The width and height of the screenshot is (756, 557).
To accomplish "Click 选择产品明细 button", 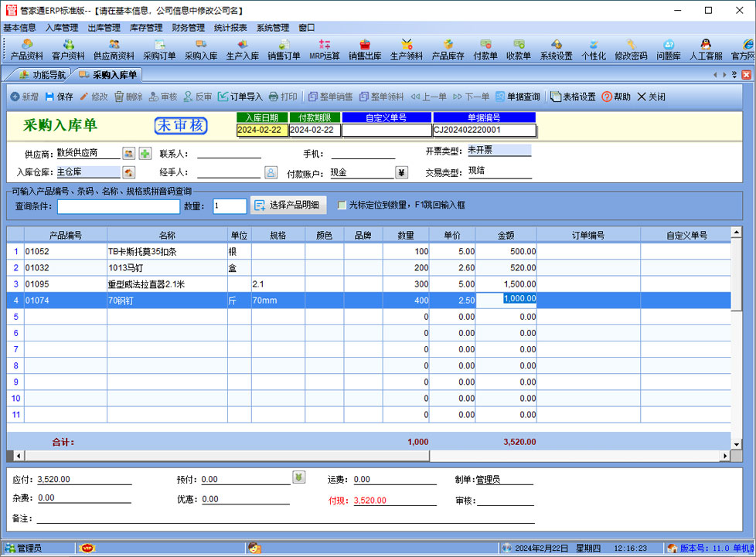I will coord(289,205).
